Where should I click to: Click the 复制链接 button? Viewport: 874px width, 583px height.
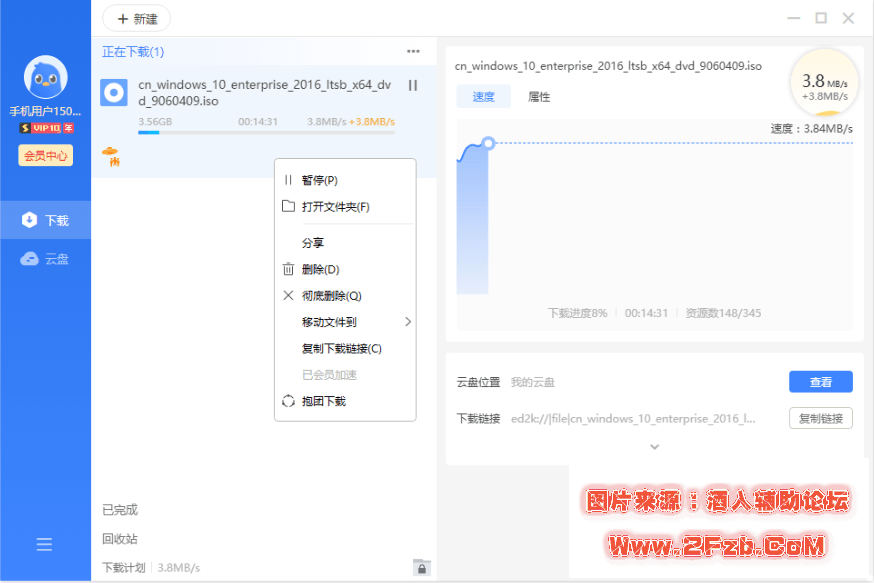tap(820, 418)
